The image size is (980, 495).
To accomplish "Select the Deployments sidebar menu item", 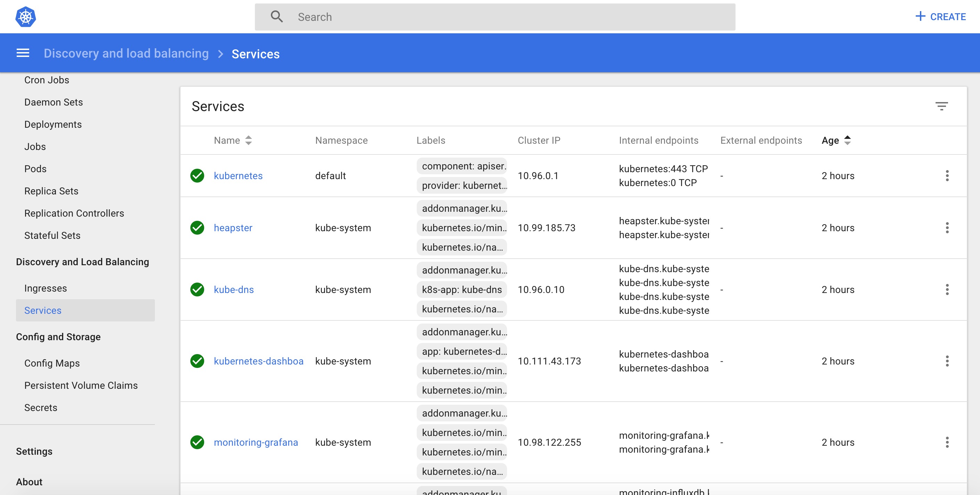I will click(53, 124).
